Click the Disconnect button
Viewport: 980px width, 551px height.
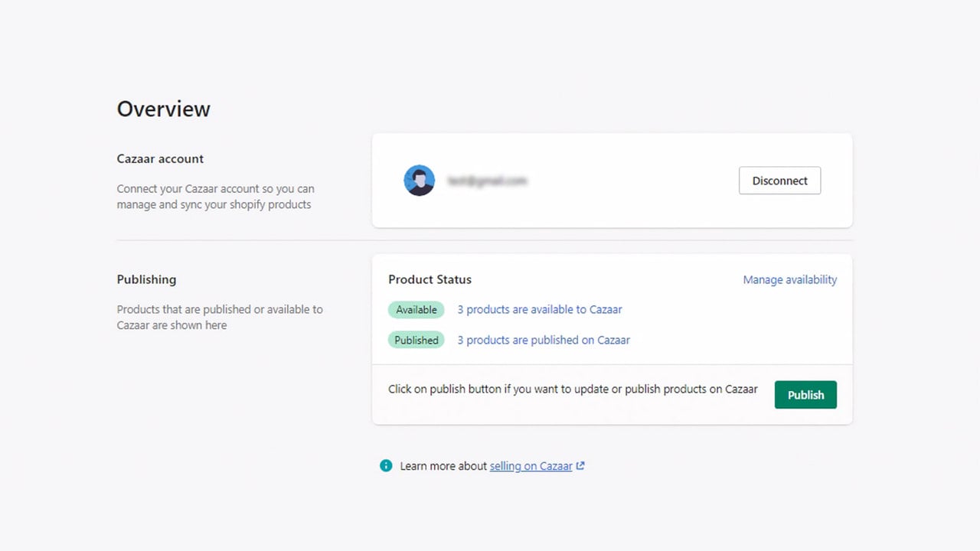pos(779,181)
